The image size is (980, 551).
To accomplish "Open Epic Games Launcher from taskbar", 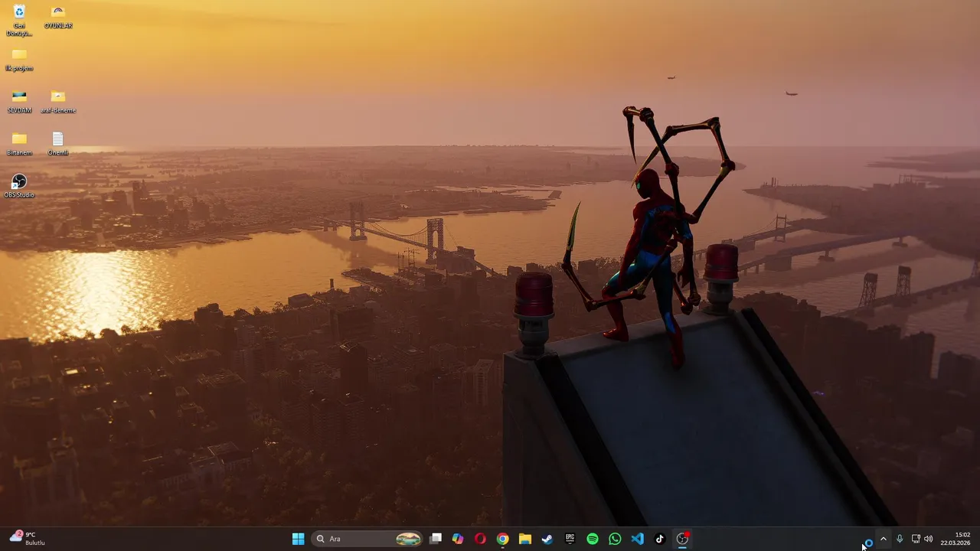I will coord(570,539).
